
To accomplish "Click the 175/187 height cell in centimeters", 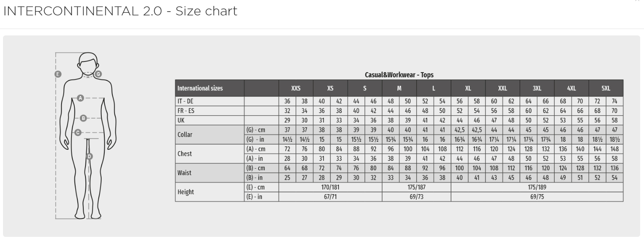I will [416, 187].
